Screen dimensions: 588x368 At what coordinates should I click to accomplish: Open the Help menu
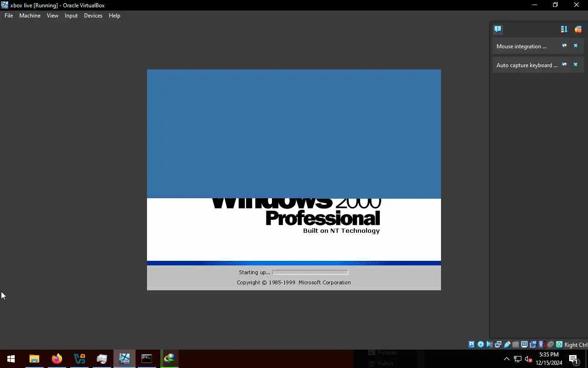click(x=114, y=16)
